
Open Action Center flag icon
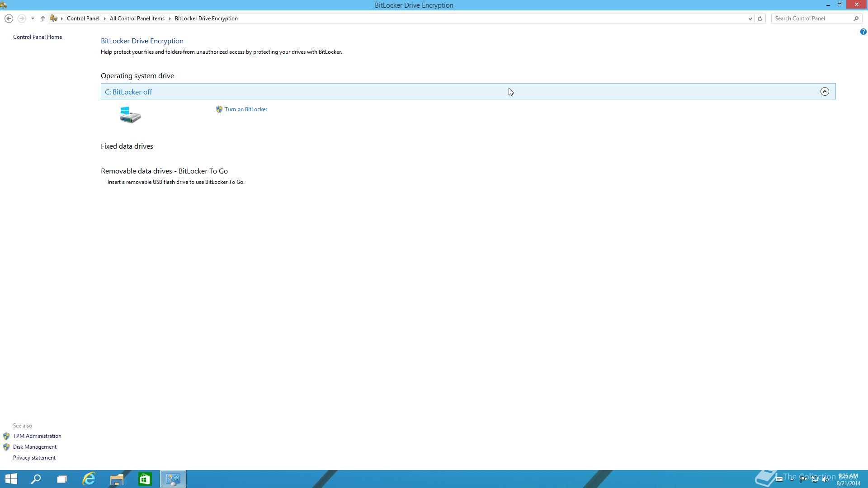pyautogui.click(x=803, y=479)
